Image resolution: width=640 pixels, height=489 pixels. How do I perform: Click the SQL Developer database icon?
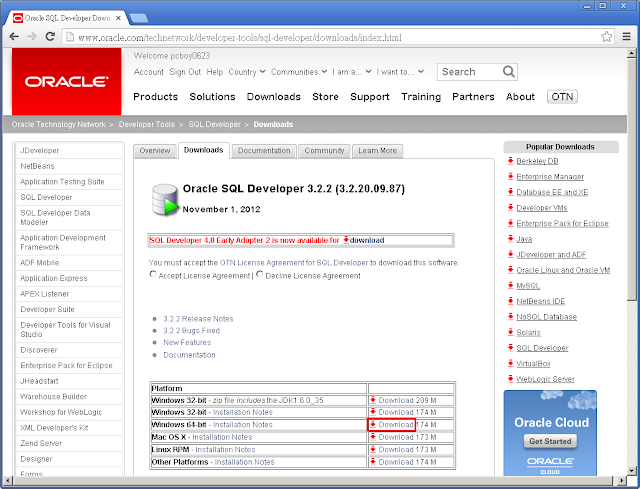165,199
